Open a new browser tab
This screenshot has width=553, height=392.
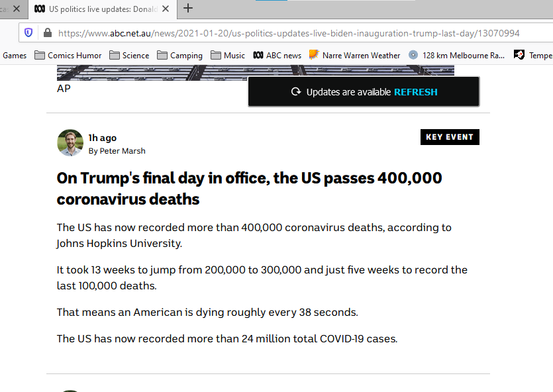(x=188, y=8)
